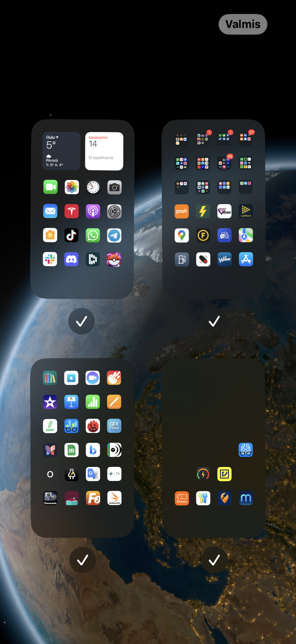Viewport: 296px width, 644px height.
Task: Tap the App Store icon
Action: point(246,260)
